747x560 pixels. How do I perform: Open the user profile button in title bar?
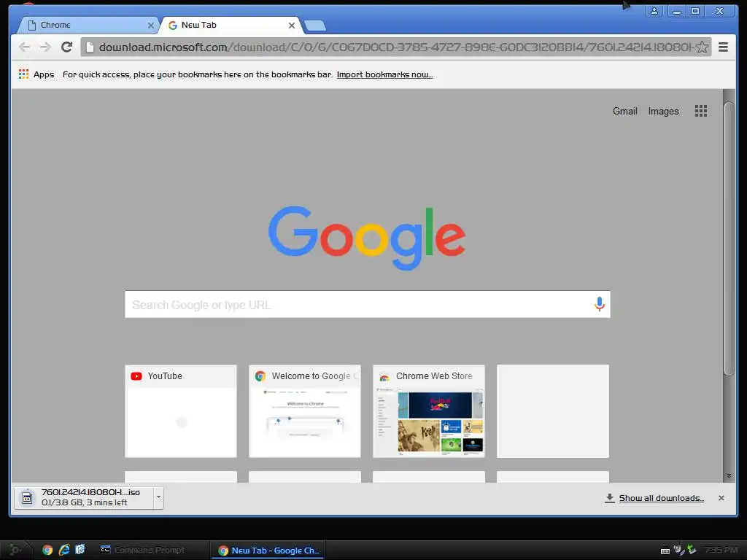654,11
